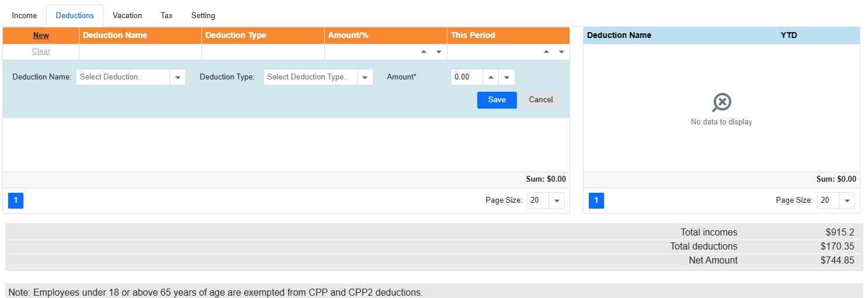Click down arrow in This Period filter
Viewport: 868px width, 298px height.
click(561, 51)
